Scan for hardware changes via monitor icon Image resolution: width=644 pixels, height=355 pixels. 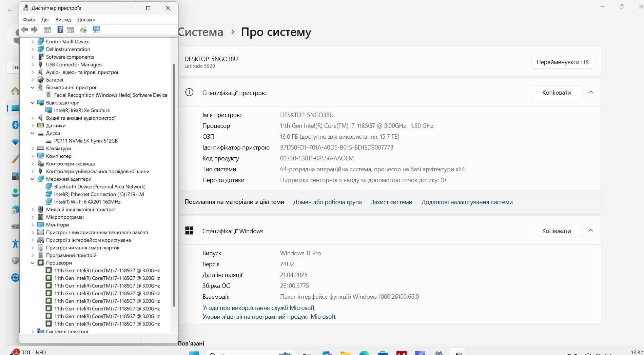[x=96, y=30]
